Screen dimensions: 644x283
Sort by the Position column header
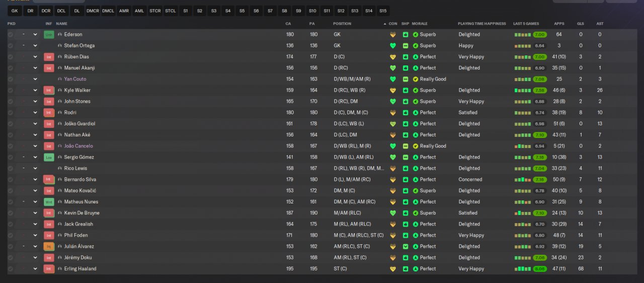342,24
